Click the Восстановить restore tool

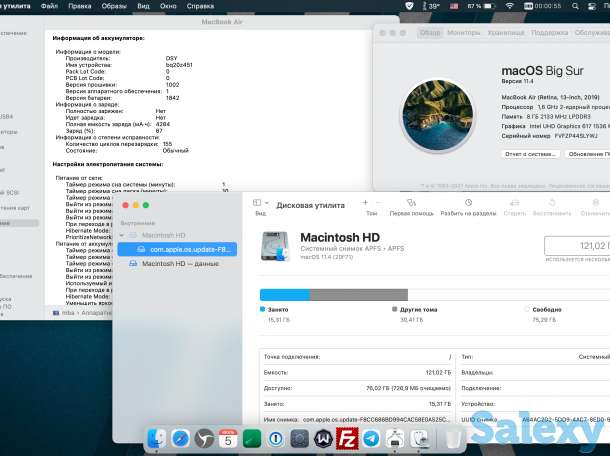(552, 207)
